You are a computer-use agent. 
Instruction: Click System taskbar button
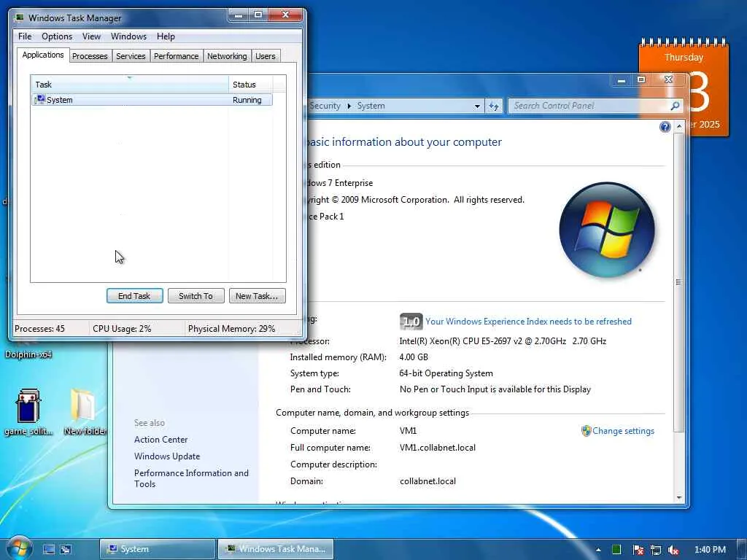click(x=158, y=549)
